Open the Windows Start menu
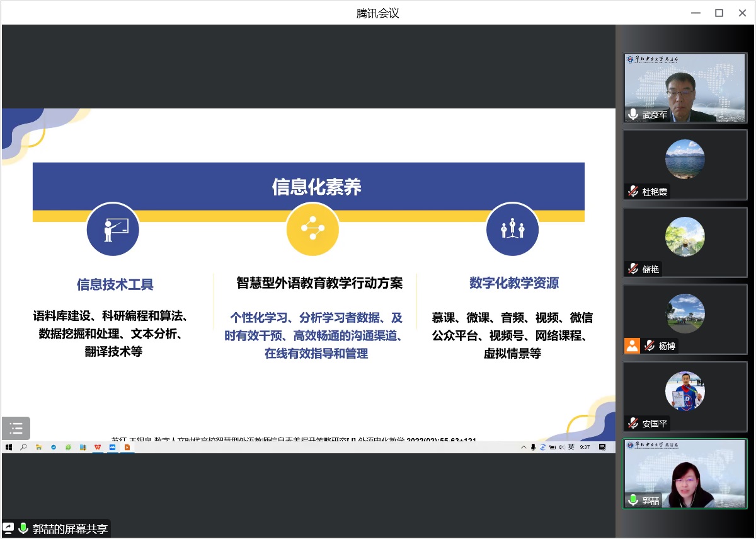This screenshot has height=539, width=756. pyautogui.click(x=9, y=446)
